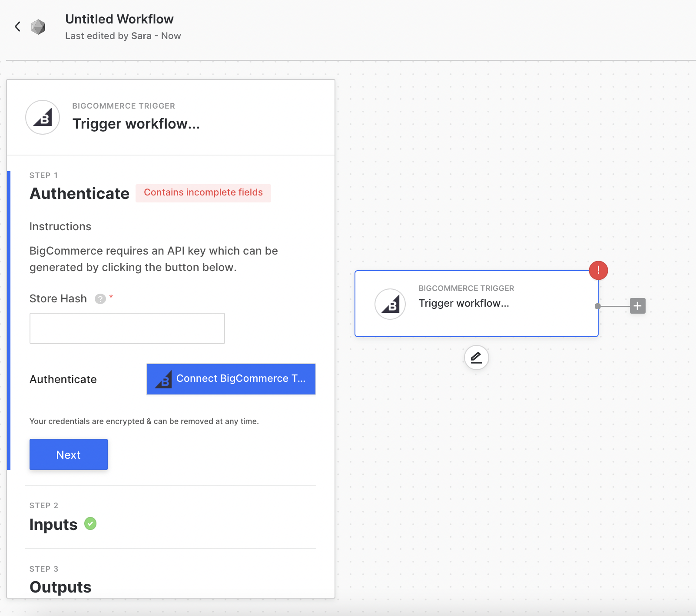Open the Store Hash help tooltip icon
Screen dimensions: 696x616
click(x=100, y=299)
